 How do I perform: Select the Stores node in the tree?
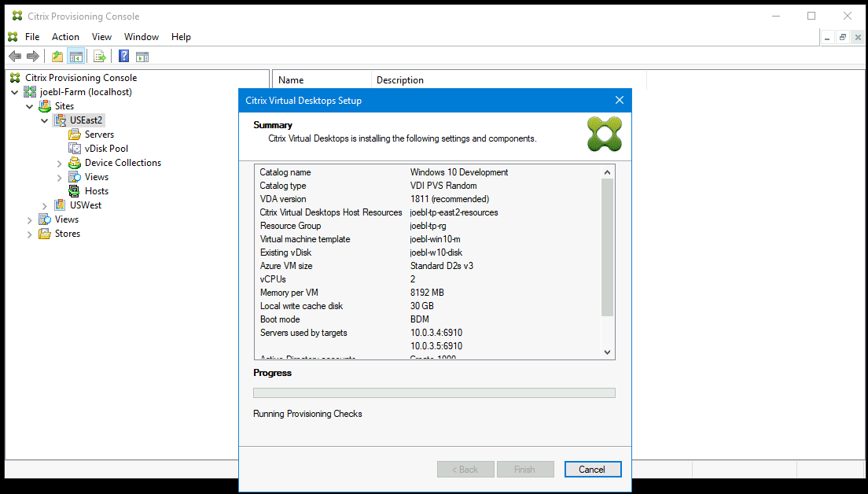coord(66,233)
